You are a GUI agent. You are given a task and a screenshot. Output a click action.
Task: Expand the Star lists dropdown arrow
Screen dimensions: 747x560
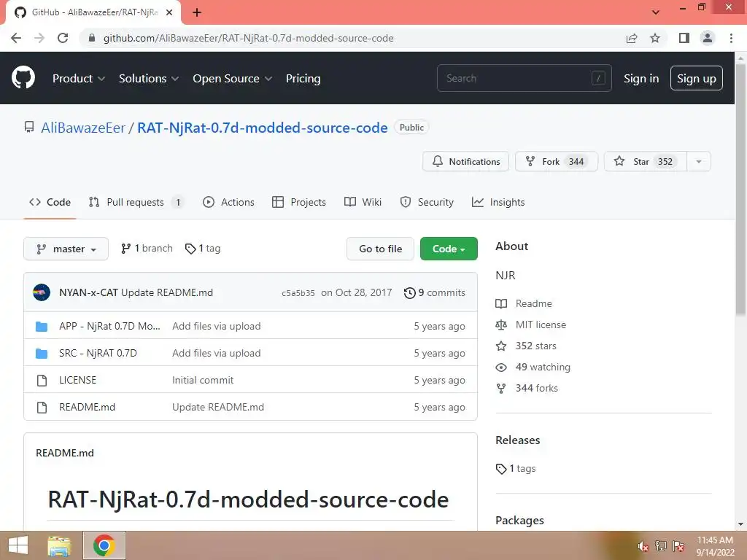(699, 161)
